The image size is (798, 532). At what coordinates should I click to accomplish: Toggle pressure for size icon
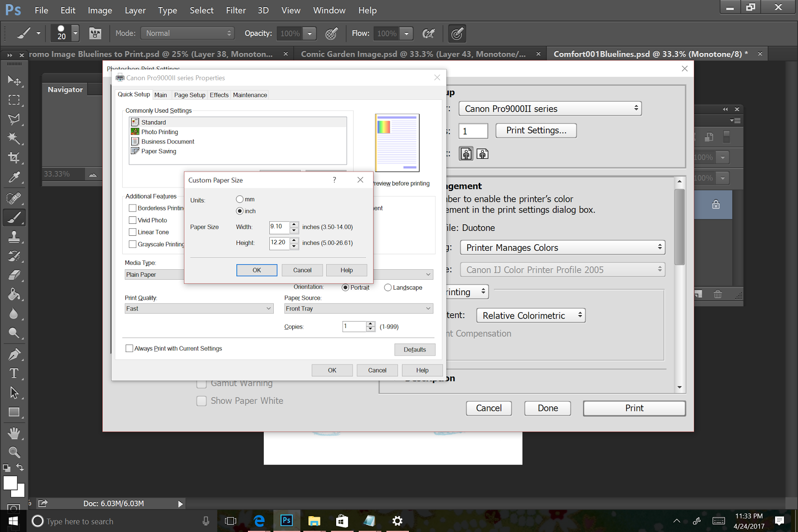tap(457, 33)
